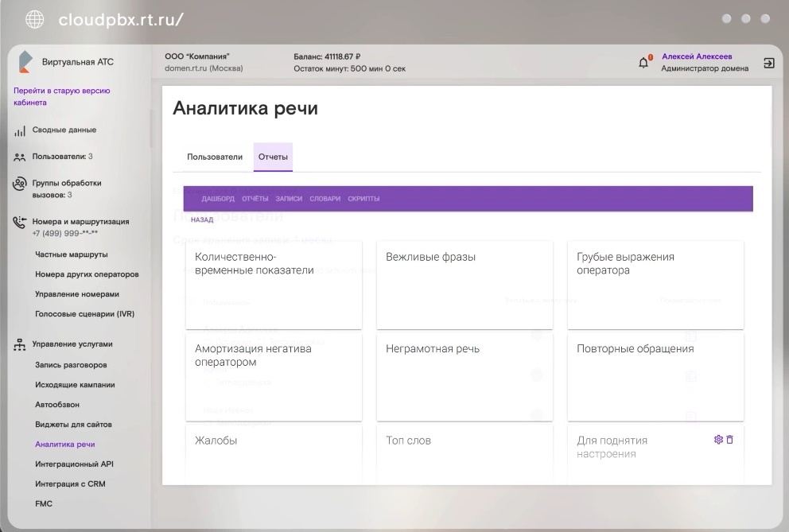789x532 pixels.
Task: Click the 'Управление услугами' hierarchy icon
Action: coord(20,345)
